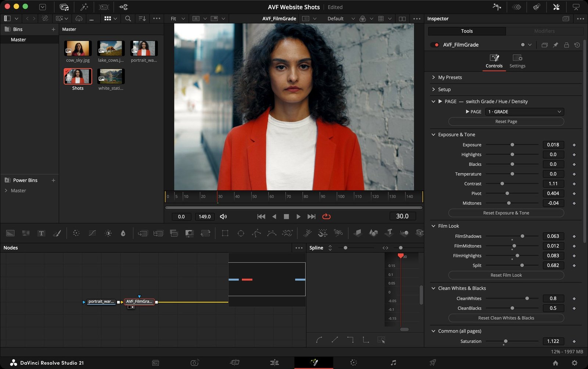
Task: Click the CleanWhites slider handle
Action: tap(527, 298)
